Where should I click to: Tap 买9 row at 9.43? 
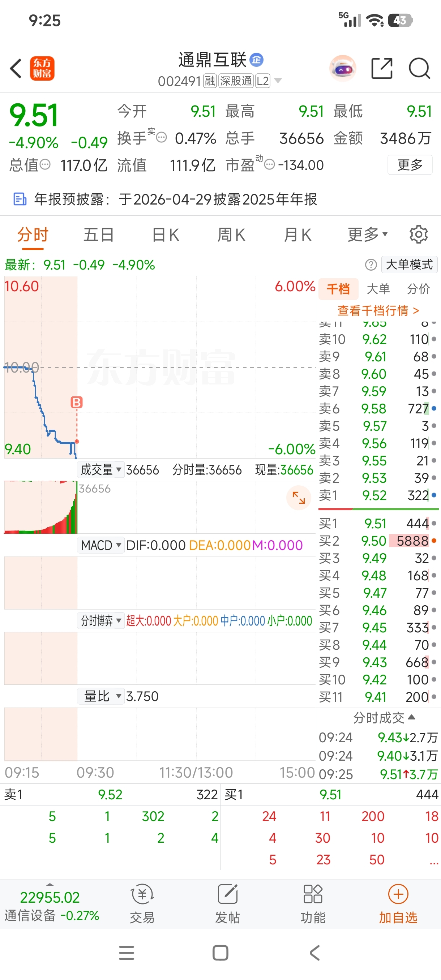(x=378, y=662)
